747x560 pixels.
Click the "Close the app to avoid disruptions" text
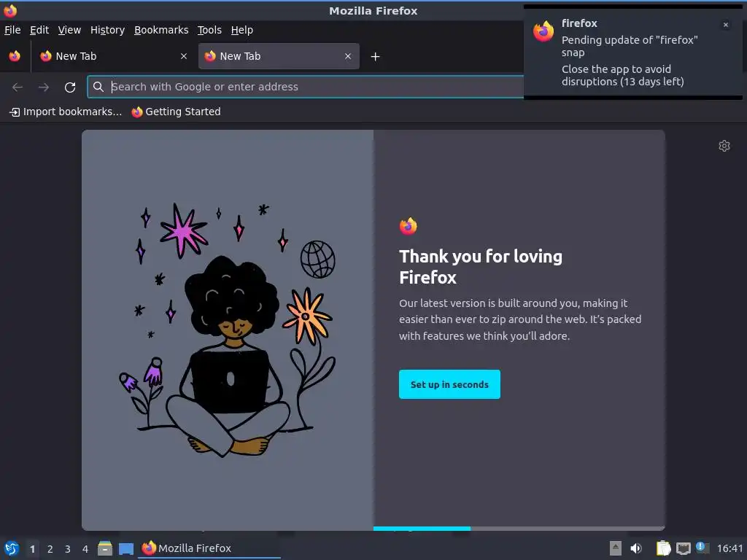point(623,75)
